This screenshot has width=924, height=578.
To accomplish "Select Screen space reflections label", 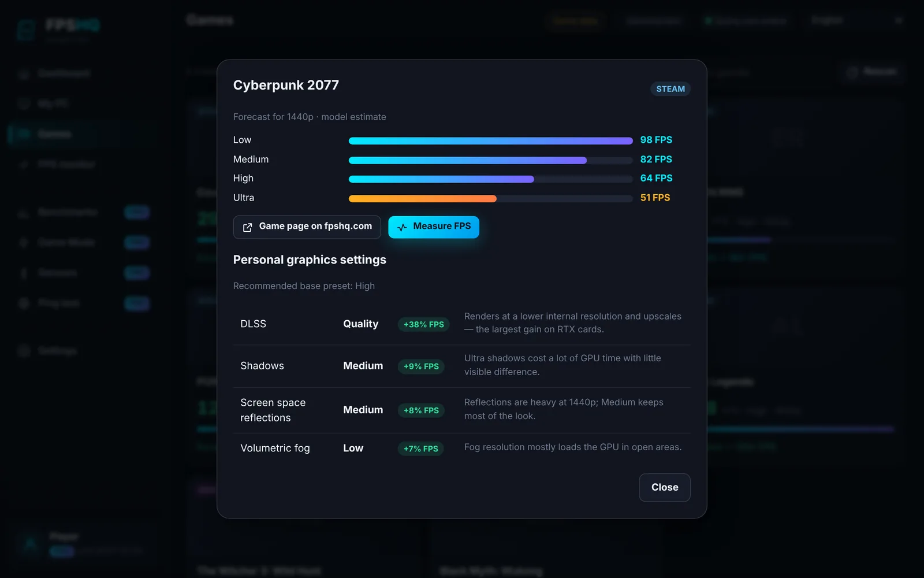I will pyautogui.click(x=273, y=410).
